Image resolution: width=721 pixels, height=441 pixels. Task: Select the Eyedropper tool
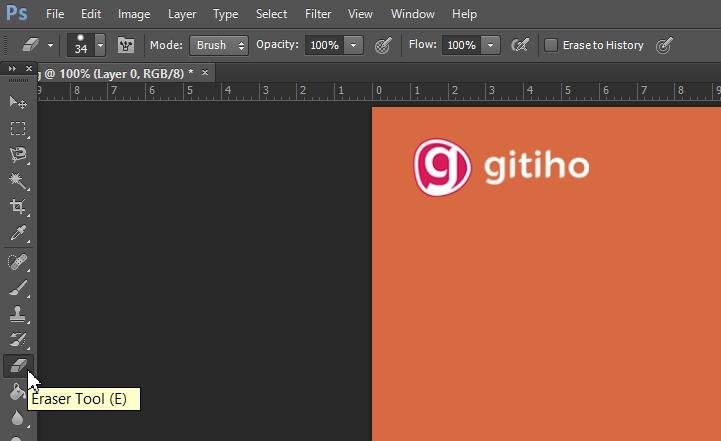coord(18,233)
